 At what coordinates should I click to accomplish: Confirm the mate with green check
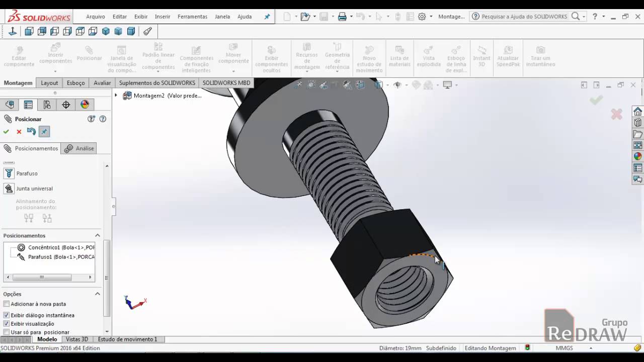[x=6, y=132]
